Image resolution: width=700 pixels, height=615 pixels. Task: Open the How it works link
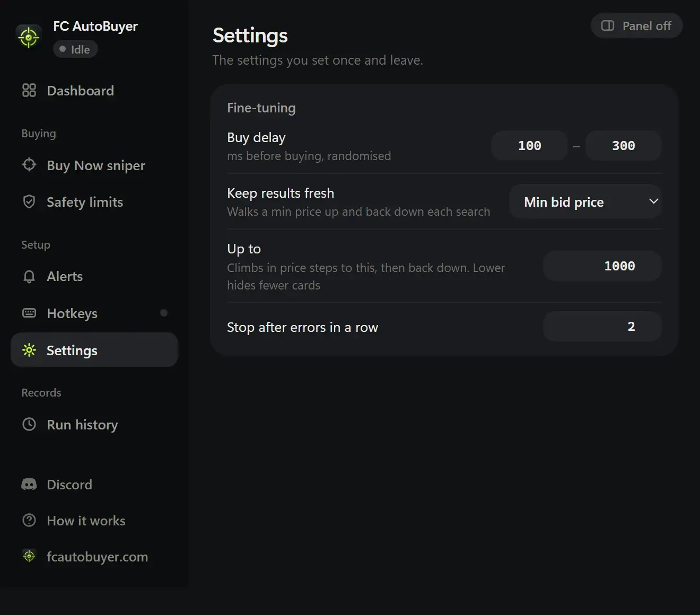point(94,521)
